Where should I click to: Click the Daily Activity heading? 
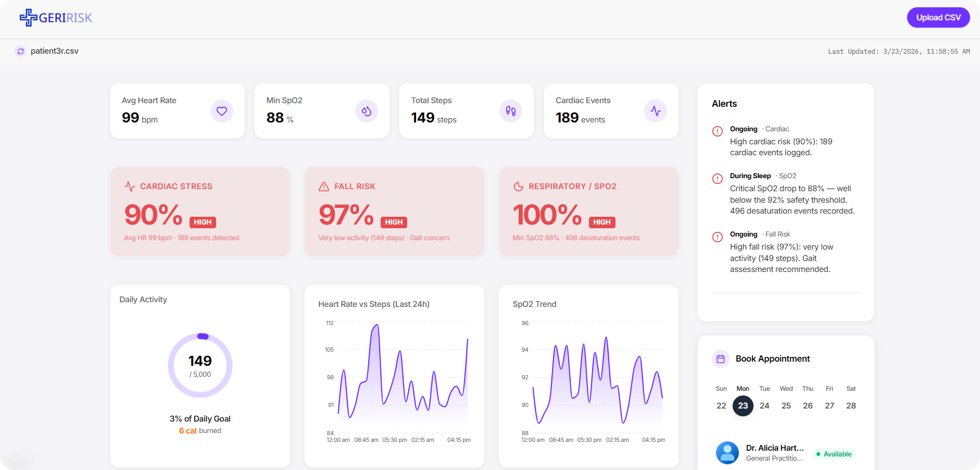(x=143, y=300)
